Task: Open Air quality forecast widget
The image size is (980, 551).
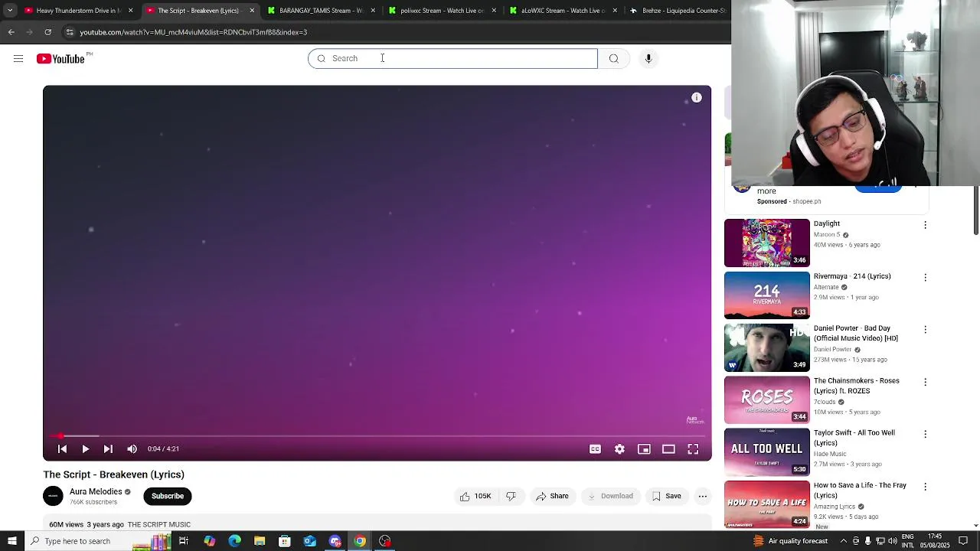Action: point(790,541)
